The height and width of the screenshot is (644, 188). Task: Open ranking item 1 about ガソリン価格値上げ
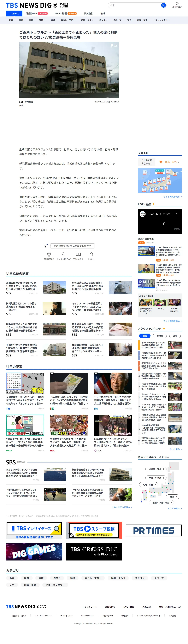[x=160, y=345]
